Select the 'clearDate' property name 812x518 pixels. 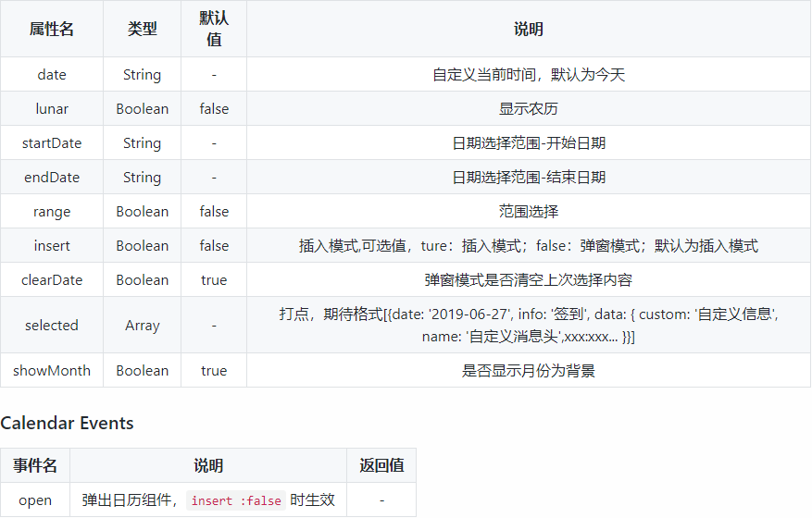[x=52, y=279]
